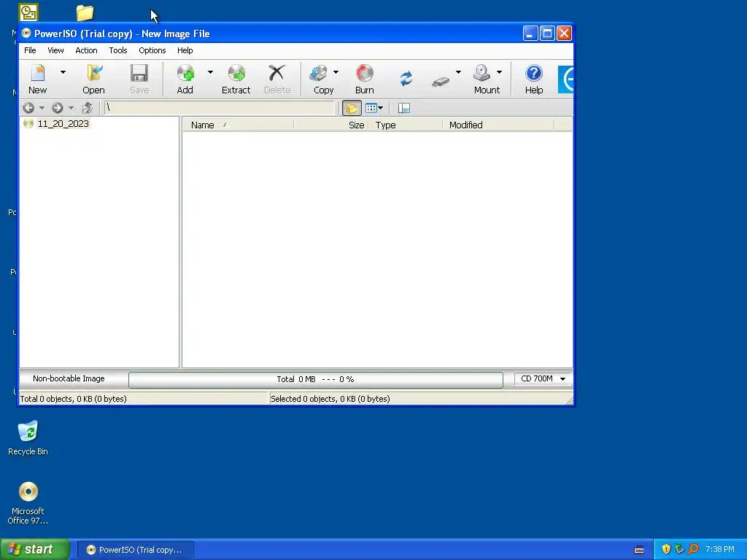The image size is (747, 560).
Task: Click the Up one level icon
Action: click(88, 108)
